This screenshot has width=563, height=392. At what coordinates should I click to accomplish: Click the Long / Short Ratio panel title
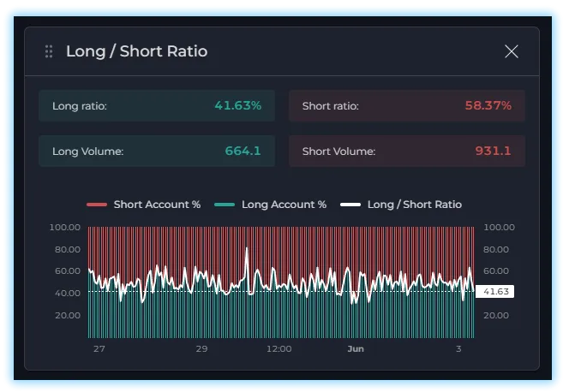tap(136, 51)
